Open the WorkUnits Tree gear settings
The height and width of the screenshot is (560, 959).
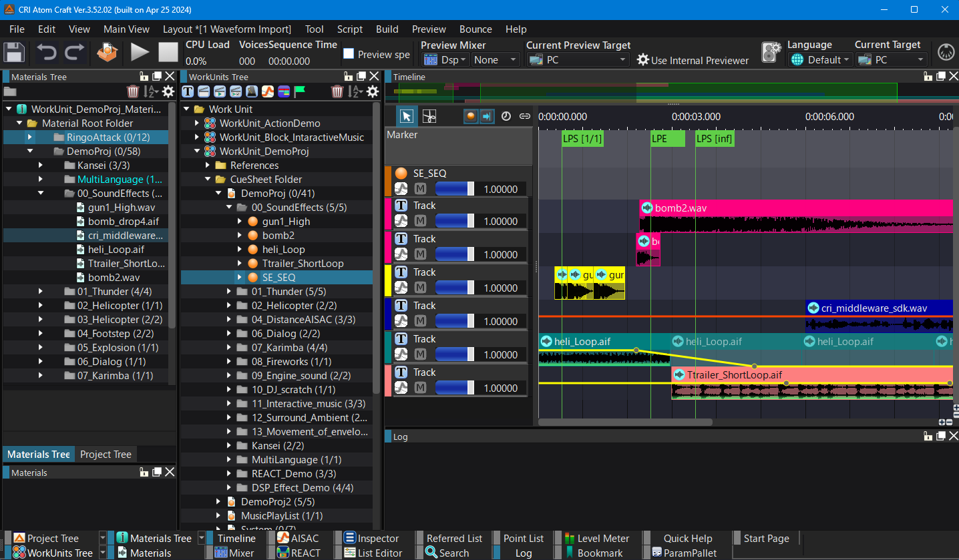pos(373,91)
